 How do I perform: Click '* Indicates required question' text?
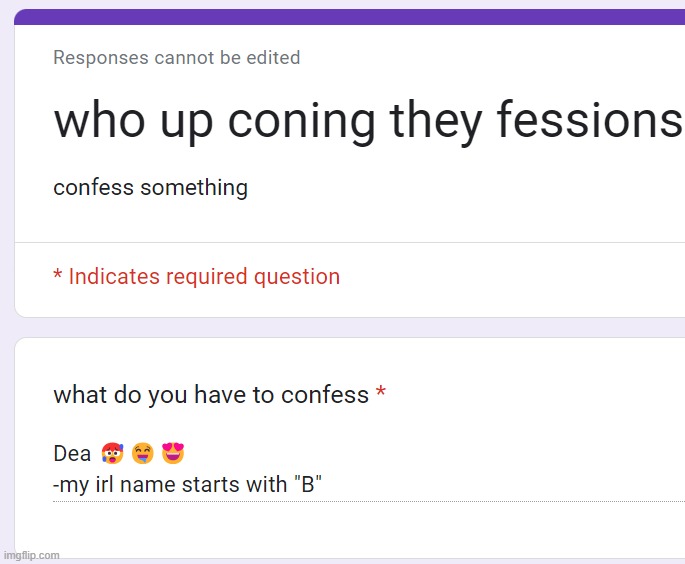(x=197, y=277)
